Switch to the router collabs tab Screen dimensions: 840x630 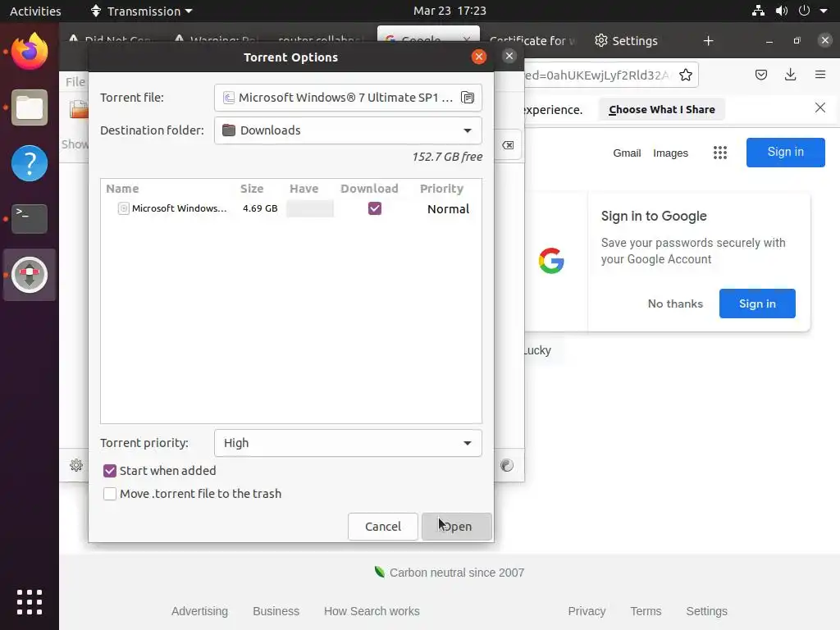pos(319,41)
